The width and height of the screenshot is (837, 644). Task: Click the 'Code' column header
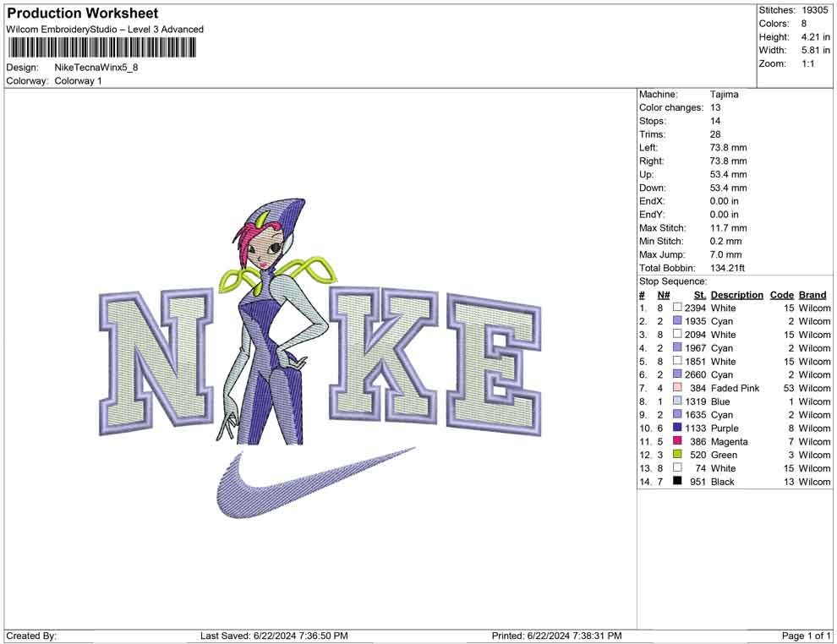point(782,294)
